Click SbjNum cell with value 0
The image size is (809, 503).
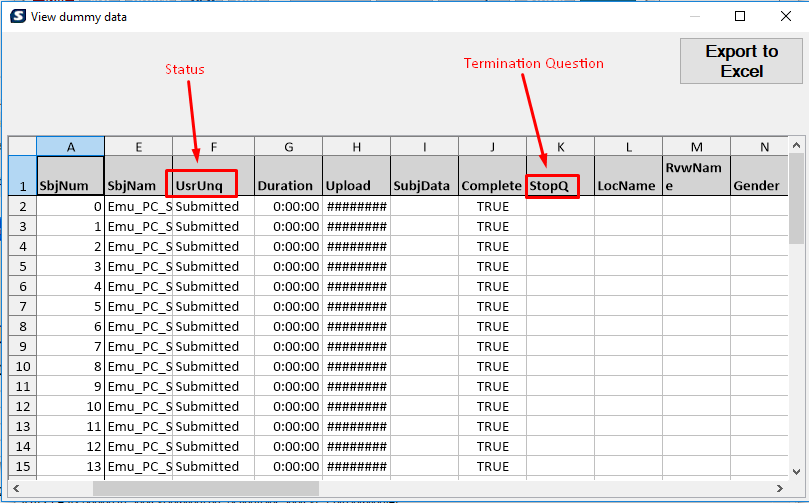tap(71, 206)
